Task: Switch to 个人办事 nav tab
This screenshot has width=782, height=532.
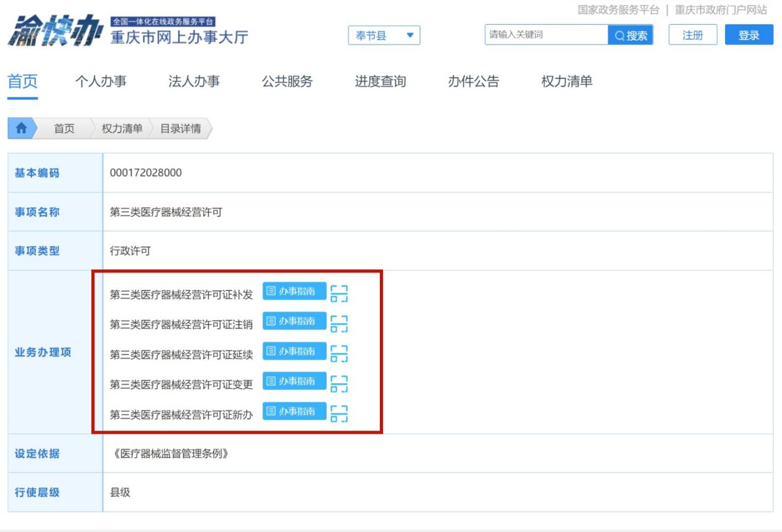Action: 101,82
